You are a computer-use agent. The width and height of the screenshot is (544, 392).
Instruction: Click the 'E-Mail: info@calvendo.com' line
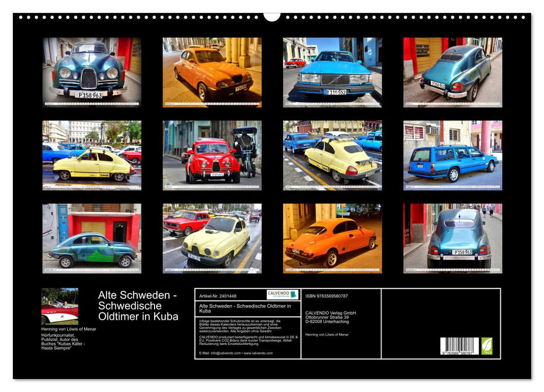pyautogui.click(x=236, y=353)
